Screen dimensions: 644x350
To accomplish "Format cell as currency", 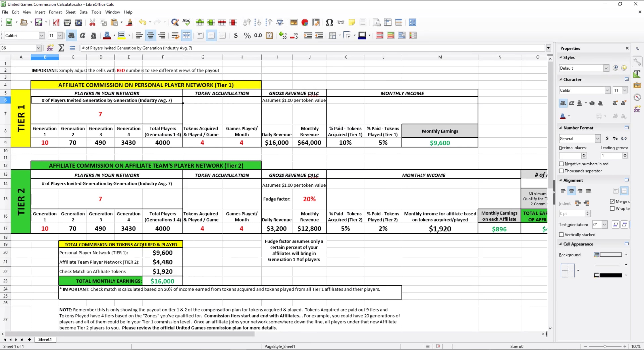I will pos(236,36).
